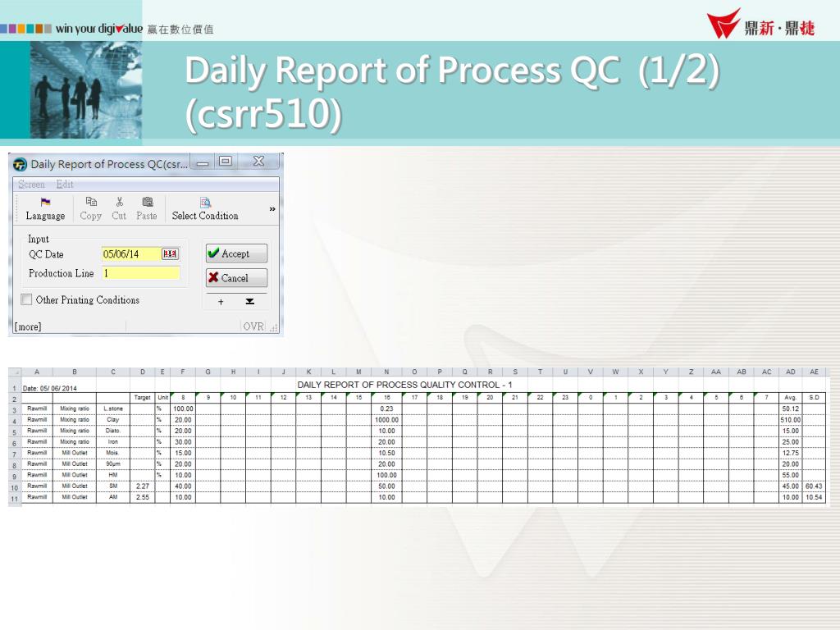840x630 pixels.
Task: Click the QC Date input field
Action: (131, 254)
